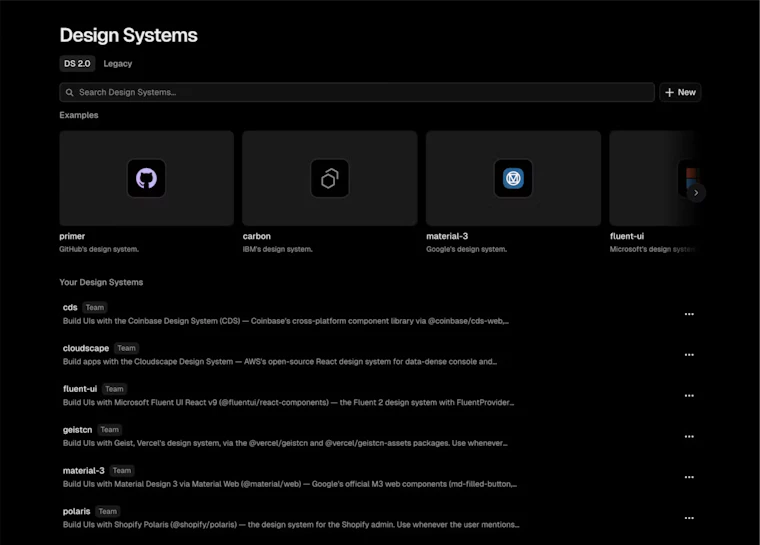Screen dimensions: 760x545
Task: Open the geistcn design system name
Action: tap(77, 430)
